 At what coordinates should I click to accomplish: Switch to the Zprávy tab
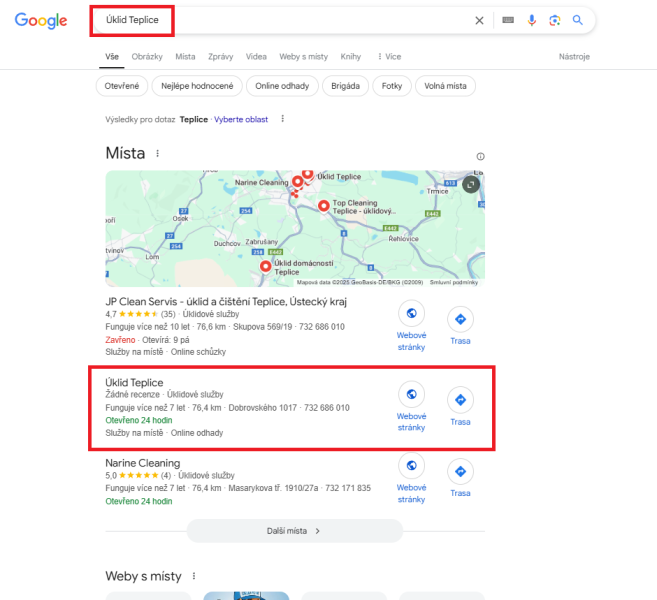pos(220,57)
